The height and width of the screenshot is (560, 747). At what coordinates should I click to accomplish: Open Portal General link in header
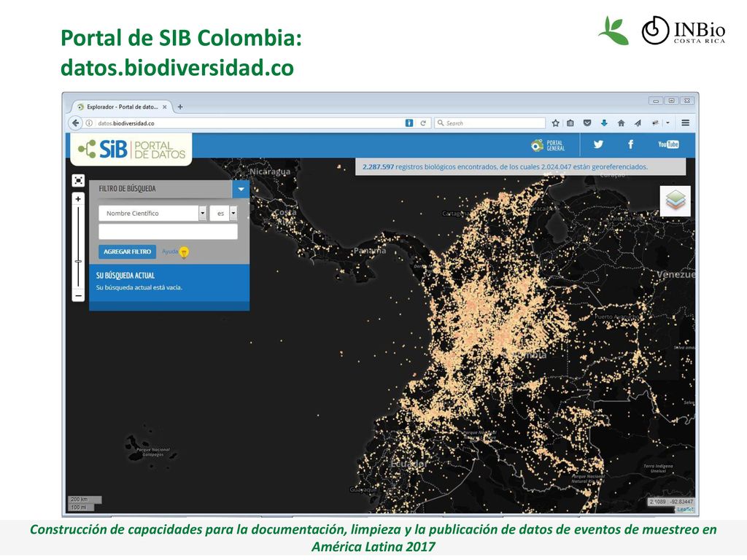[x=548, y=145]
